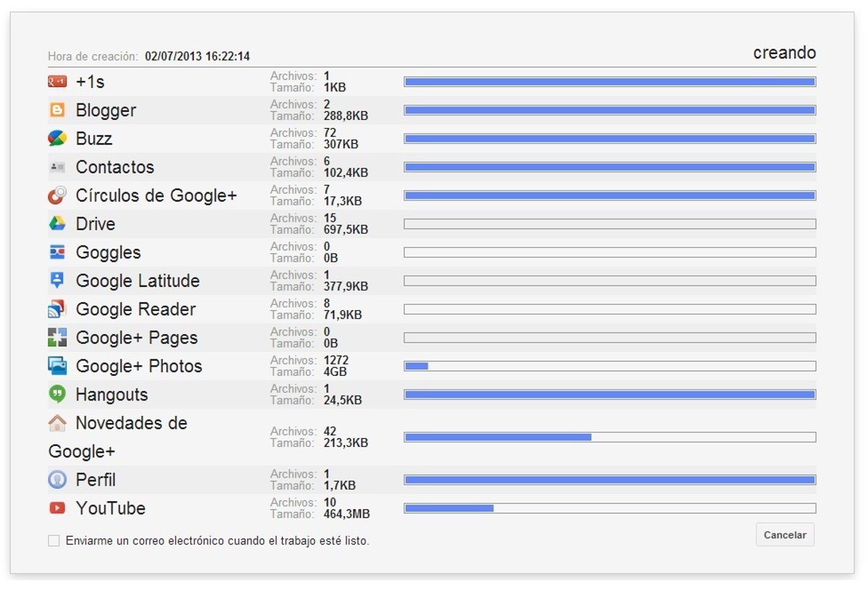Click the creation timestamp text
The image size is (868, 590).
click(197, 56)
